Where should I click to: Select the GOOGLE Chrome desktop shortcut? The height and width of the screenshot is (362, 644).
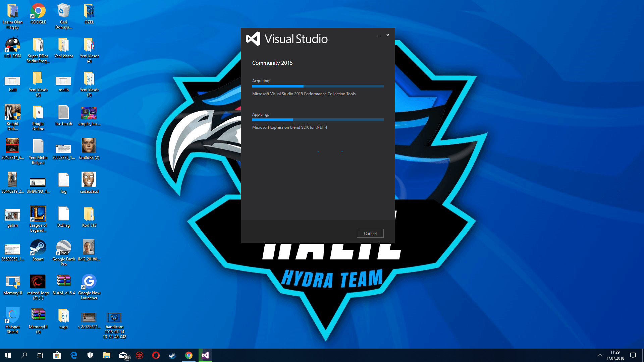pos(38,14)
